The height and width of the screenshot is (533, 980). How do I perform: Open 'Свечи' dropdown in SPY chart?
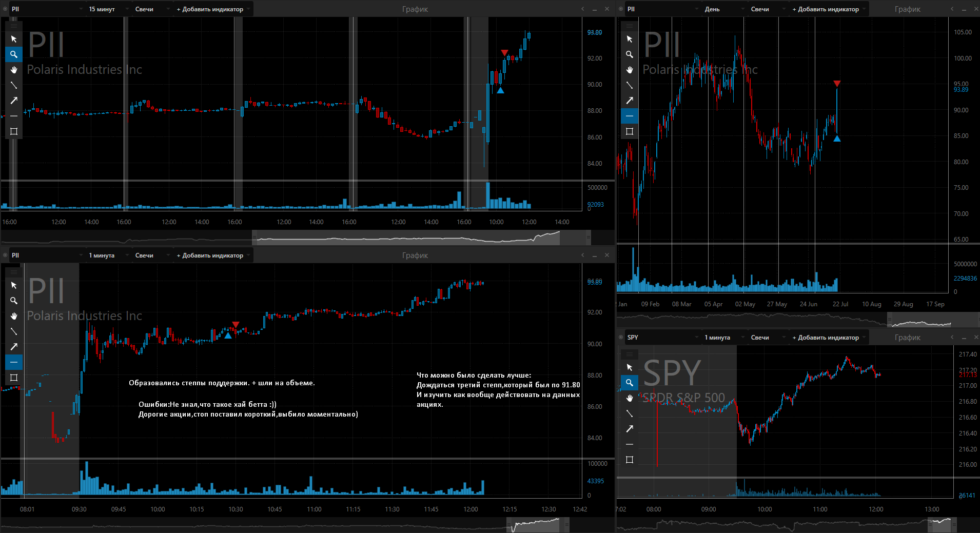pos(768,337)
